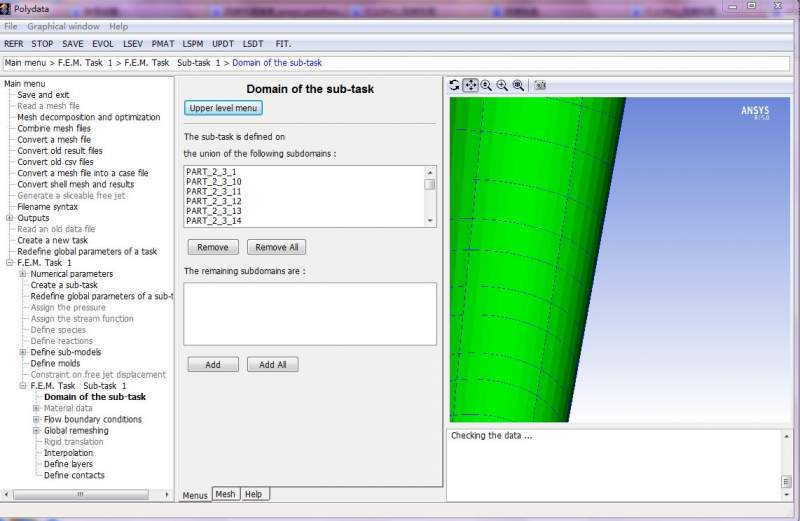Switch to the Menus tab
Image resolution: width=800 pixels, height=521 pixels.
pyautogui.click(x=195, y=495)
